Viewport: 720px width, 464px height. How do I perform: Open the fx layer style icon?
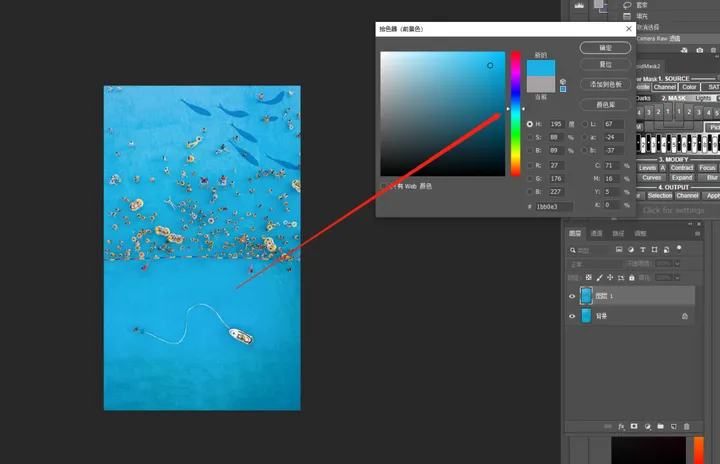pos(621,426)
